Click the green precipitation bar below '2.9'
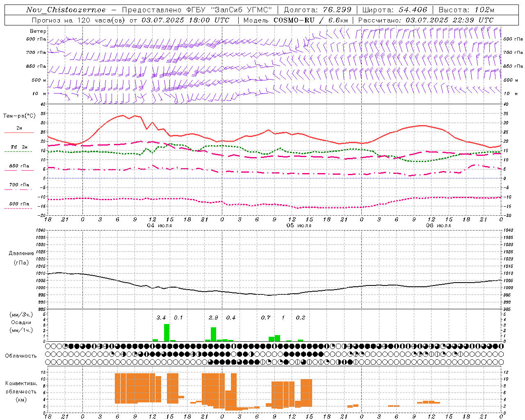525x420 pixels. click(213, 334)
